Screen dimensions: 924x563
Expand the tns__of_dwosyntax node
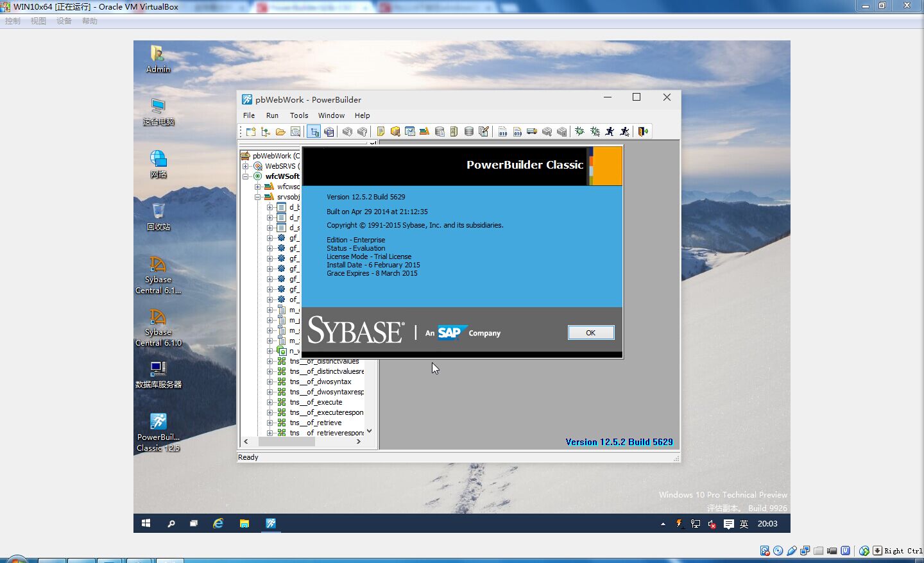coord(270,382)
